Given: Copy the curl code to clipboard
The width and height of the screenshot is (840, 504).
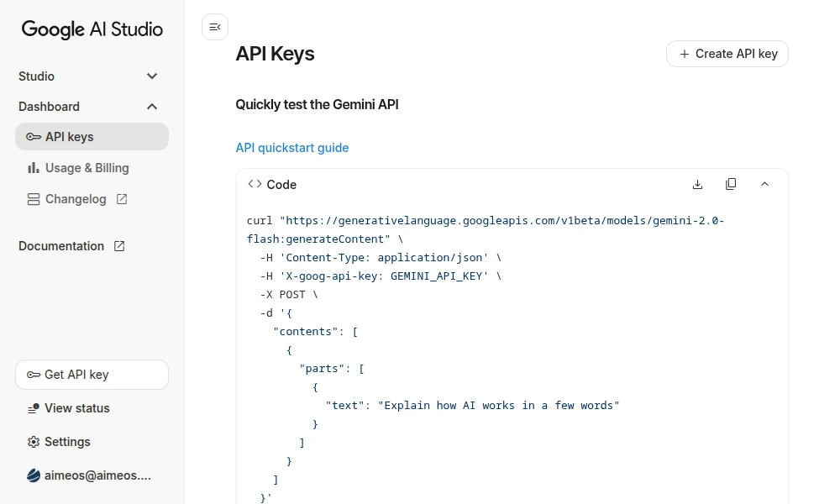Looking at the screenshot, I should (731, 184).
